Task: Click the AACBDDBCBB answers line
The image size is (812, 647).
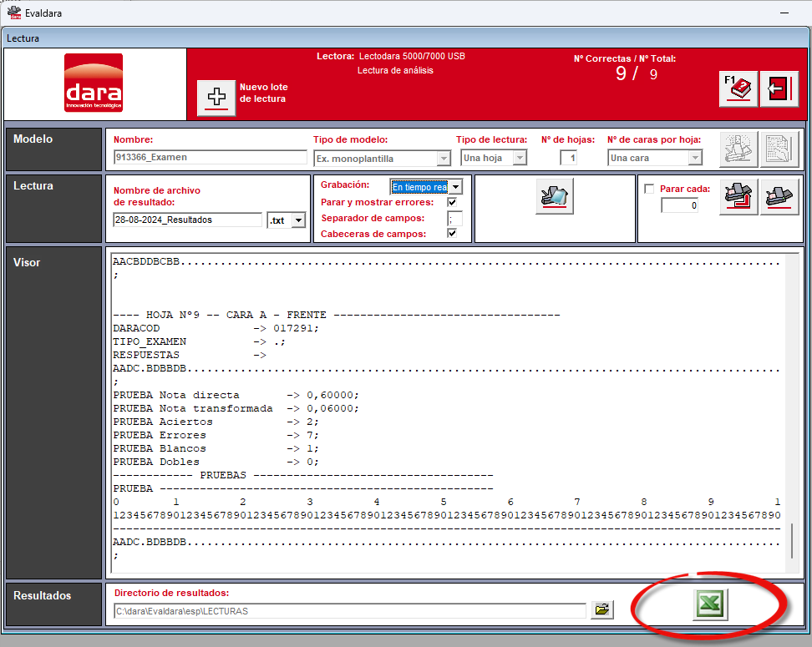Action: click(446, 261)
